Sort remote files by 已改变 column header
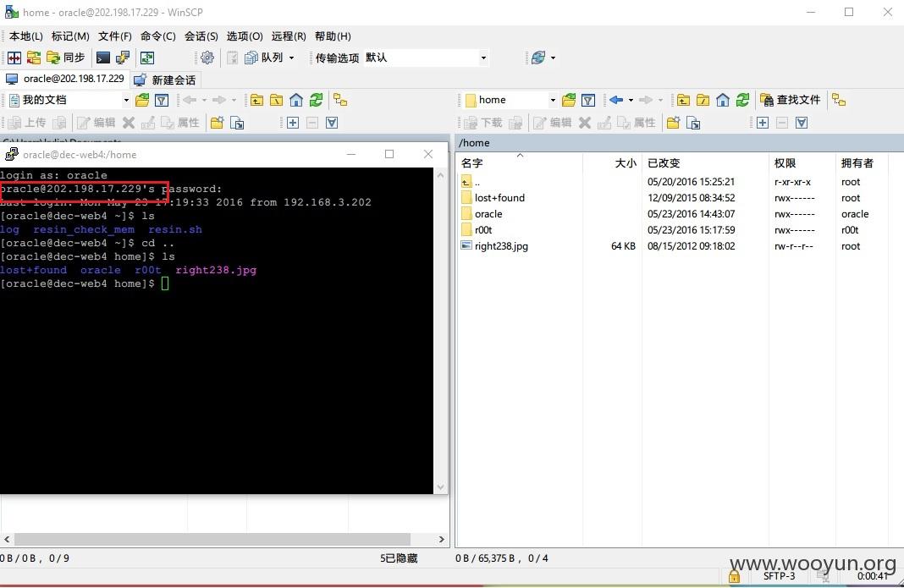Viewport: 904px width, 588px height. coord(705,163)
